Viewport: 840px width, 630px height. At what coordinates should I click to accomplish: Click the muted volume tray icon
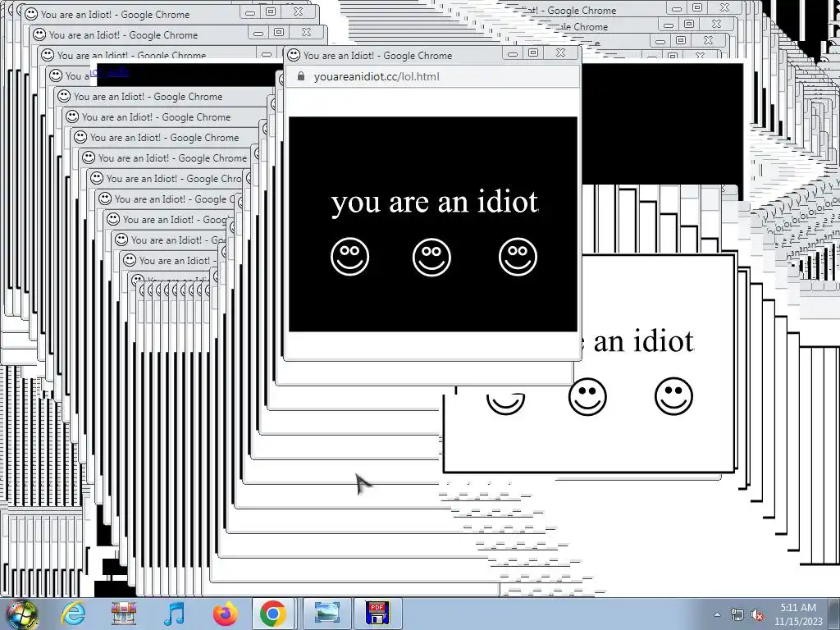coord(757,615)
